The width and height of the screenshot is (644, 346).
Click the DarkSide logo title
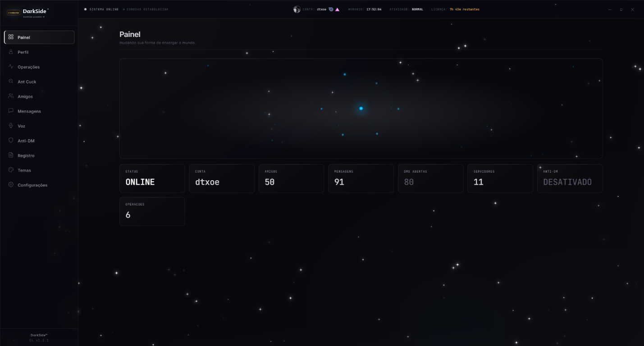(36, 10)
